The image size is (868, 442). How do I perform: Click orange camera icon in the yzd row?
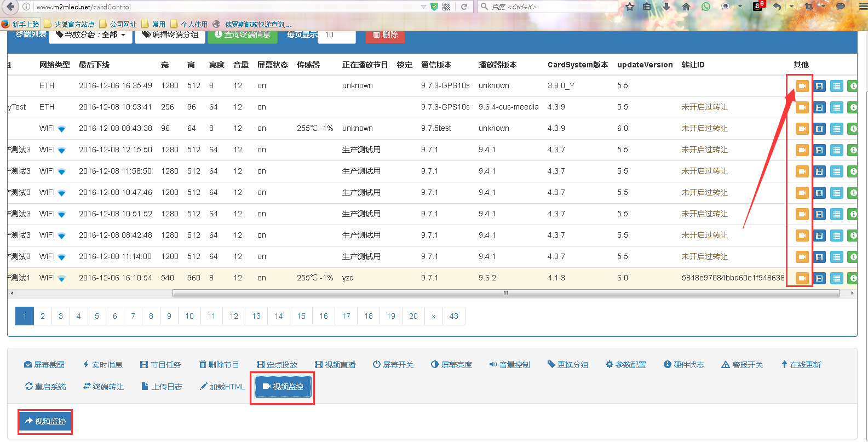coord(802,278)
